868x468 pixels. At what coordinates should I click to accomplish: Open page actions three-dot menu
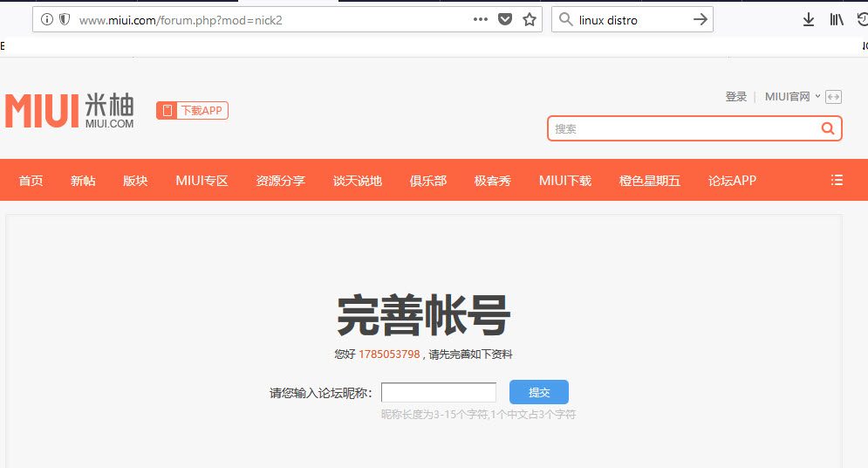[x=481, y=19]
